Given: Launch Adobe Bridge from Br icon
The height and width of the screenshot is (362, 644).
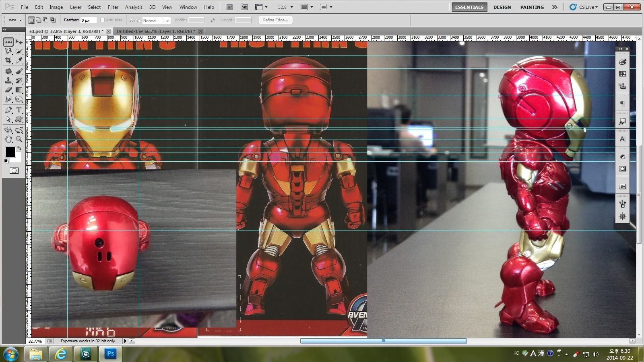Looking at the screenshot, I should click(229, 7).
